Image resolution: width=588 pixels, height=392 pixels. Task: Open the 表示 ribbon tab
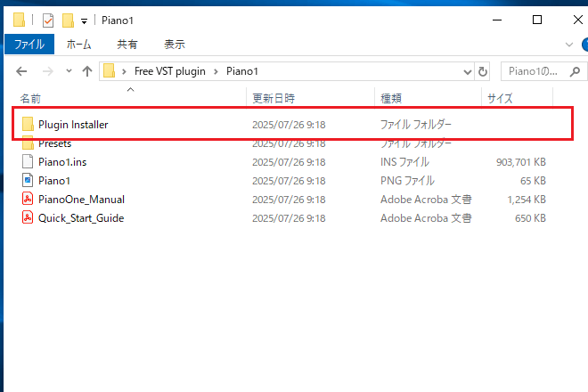tap(175, 45)
